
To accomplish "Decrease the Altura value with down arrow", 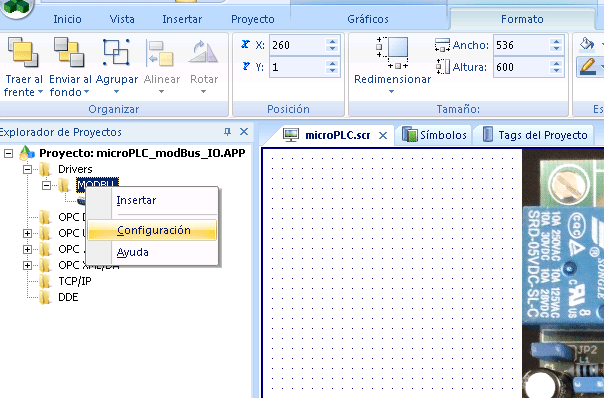I will click(555, 71).
